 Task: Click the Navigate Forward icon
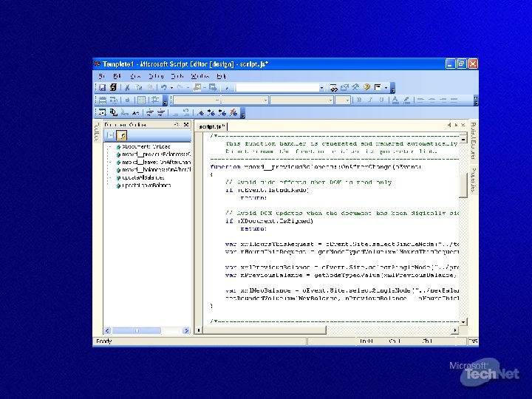point(213,87)
